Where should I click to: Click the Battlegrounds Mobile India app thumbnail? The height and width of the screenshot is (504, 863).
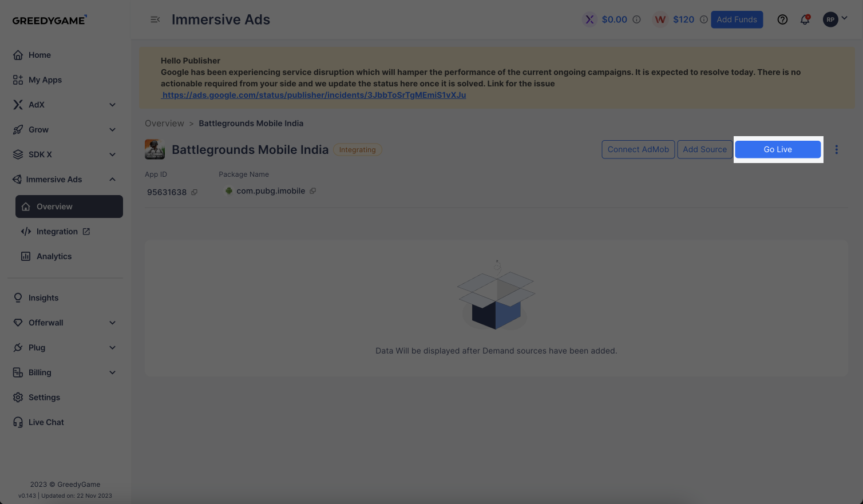[x=155, y=149]
